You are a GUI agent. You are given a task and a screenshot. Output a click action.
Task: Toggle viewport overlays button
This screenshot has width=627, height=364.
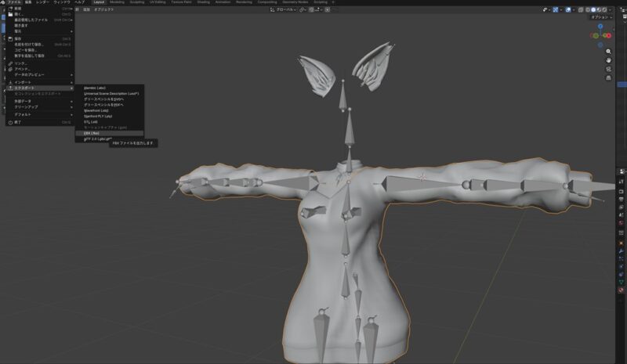pos(567,9)
